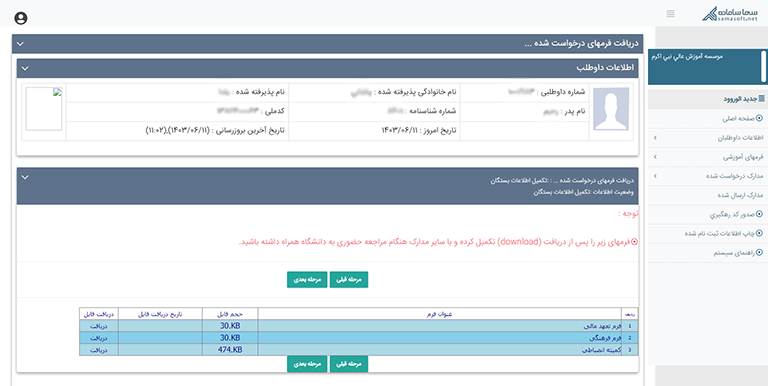Expand the مدارک درخواست شده sidebar submenu
Screen dimensions: 768x386
pyautogui.click(x=655, y=176)
